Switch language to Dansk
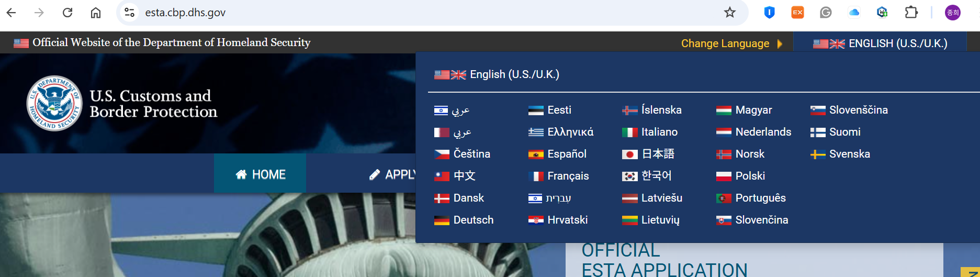 pos(459,198)
